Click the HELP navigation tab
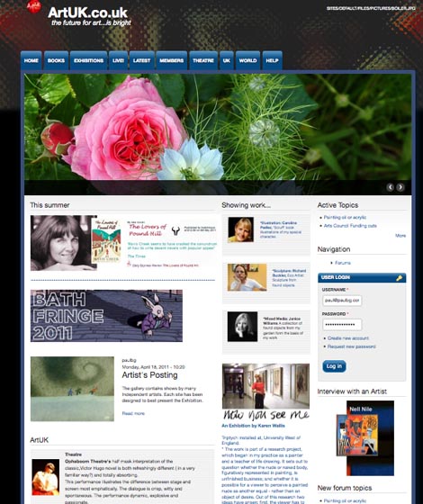This screenshot has height=504, width=423. click(272, 60)
